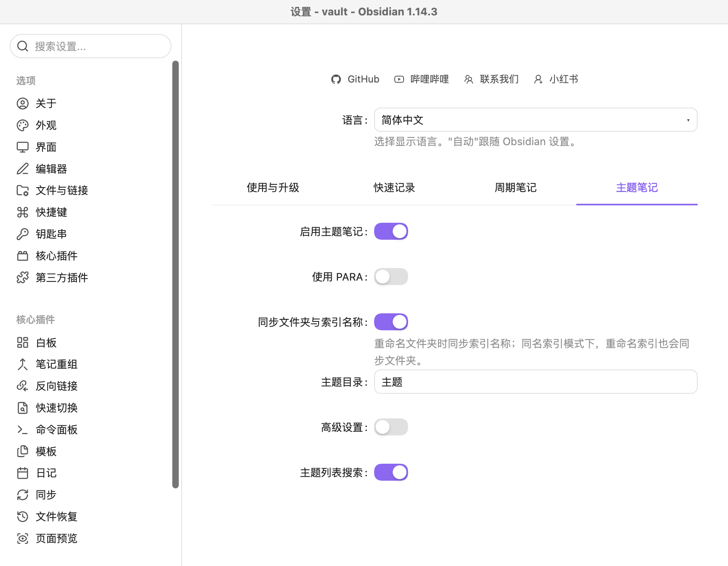Open the 界面 monitor icon
The image size is (728, 566).
point(23,147)
